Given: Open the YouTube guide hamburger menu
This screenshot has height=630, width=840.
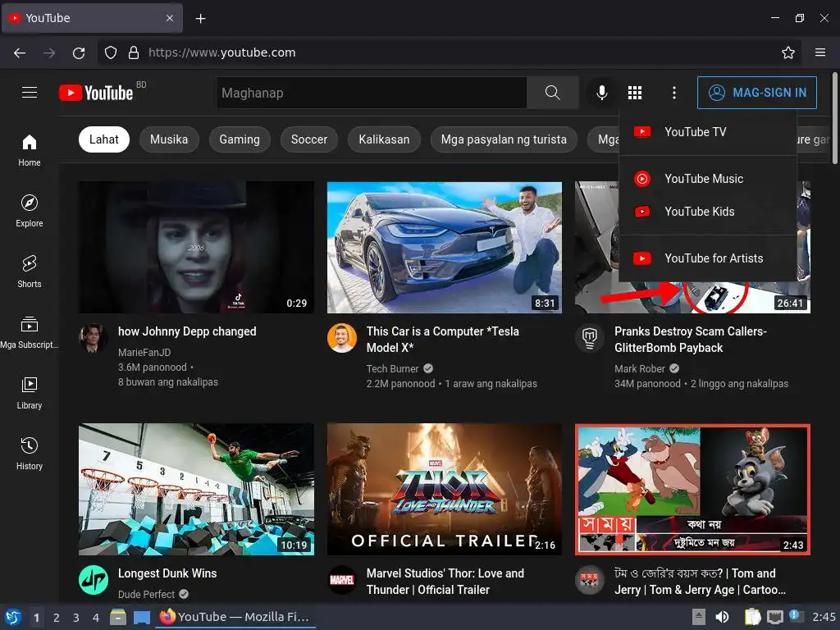Looking at the screenshot, I should pyautogui.click(x=30, y=93).
